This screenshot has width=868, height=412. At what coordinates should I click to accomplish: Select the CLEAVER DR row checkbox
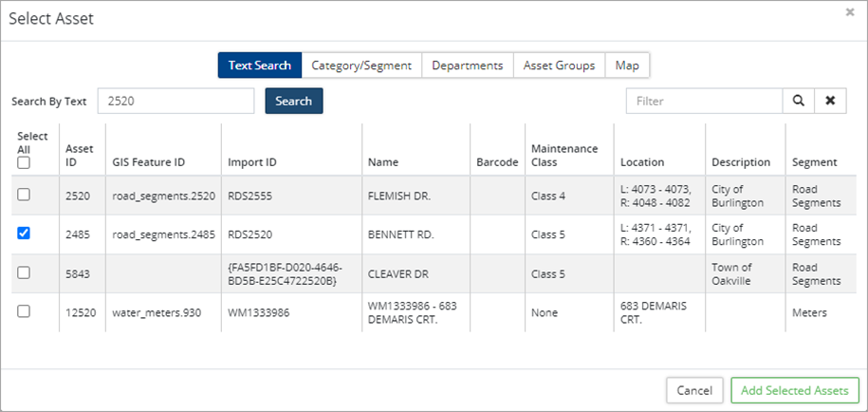click(24, 272)
